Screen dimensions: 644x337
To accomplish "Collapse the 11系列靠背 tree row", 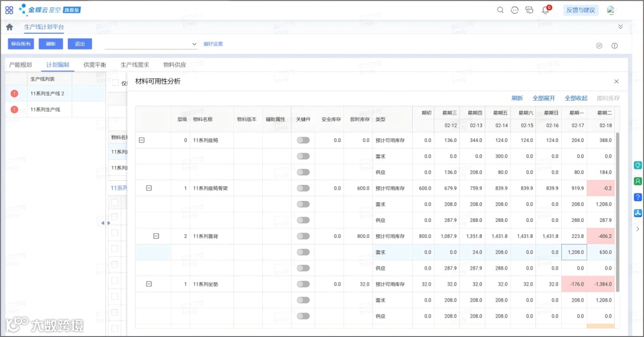I will (x=156, y=236).
